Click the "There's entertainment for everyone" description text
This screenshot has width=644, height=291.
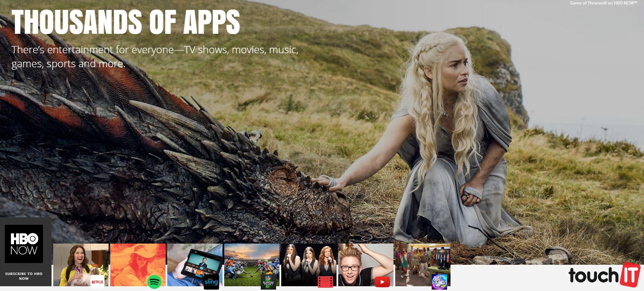coord(155,57)
